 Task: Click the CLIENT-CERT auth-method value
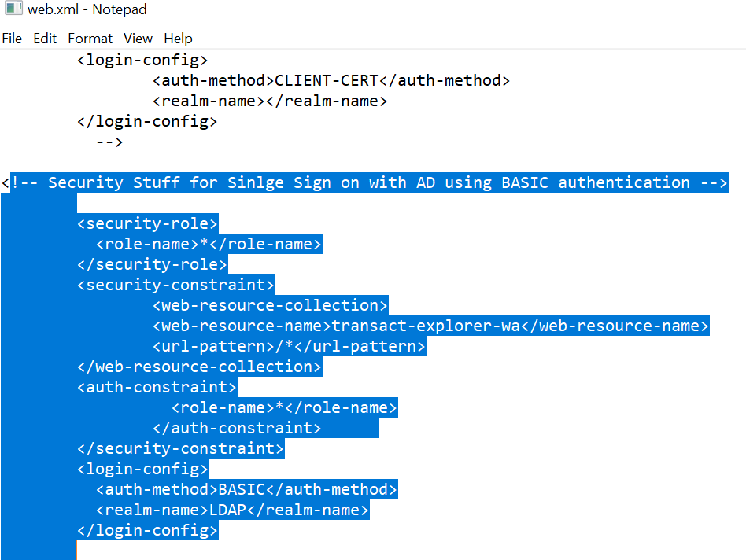point(327,80)
